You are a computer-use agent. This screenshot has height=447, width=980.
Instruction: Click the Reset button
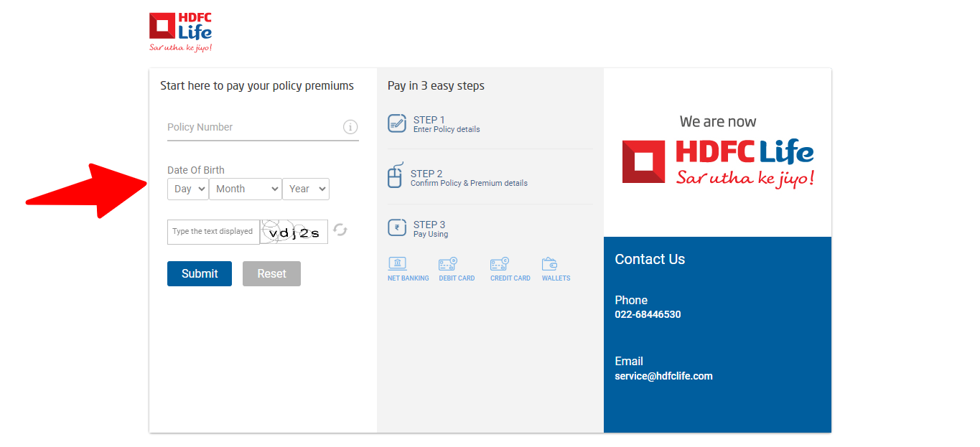point(271,273)
